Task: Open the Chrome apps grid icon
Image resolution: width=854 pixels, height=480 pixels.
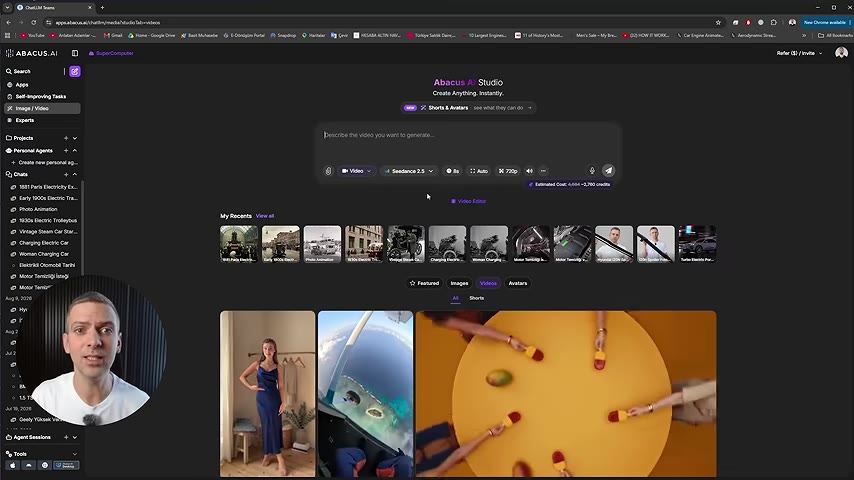Action: coord(8,35)
